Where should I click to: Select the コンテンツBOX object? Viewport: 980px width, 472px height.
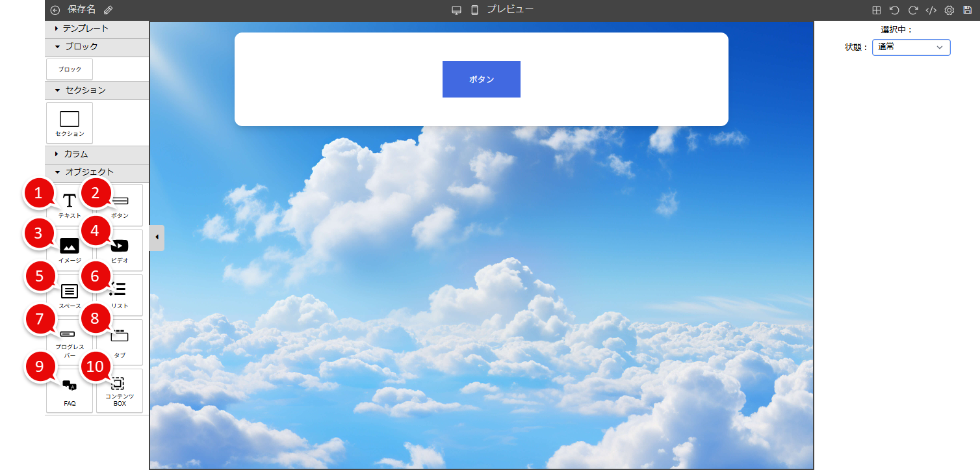120,391
